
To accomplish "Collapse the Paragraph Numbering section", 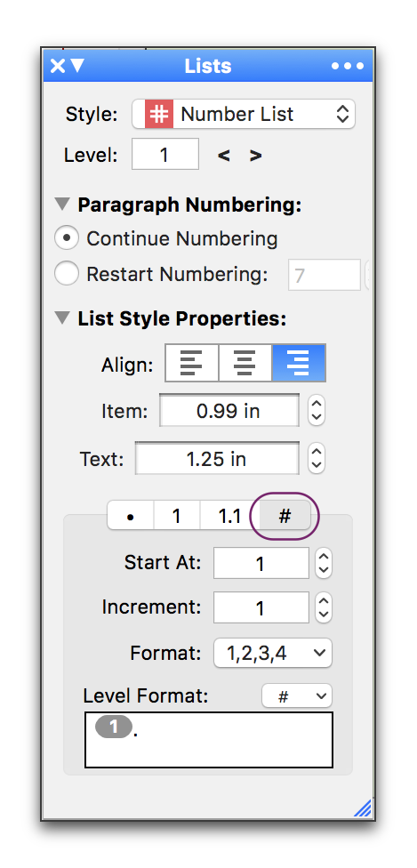I will pyautogui.click(x=62, y=205).
